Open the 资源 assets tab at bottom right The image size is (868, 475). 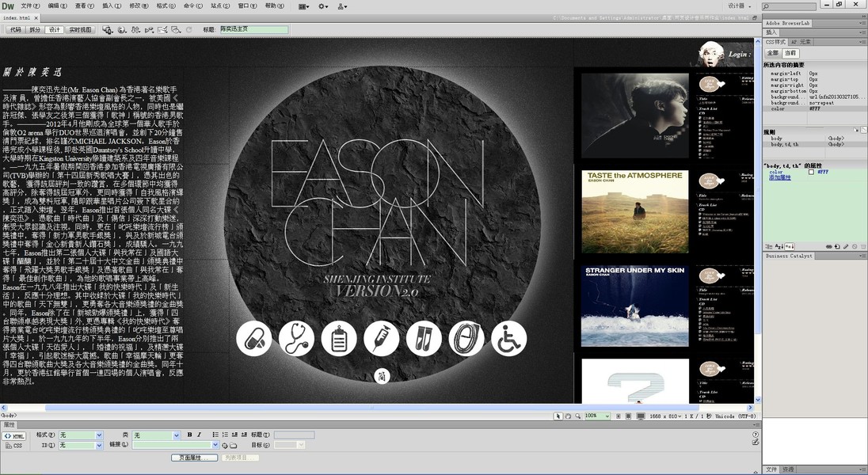point(788,469)
